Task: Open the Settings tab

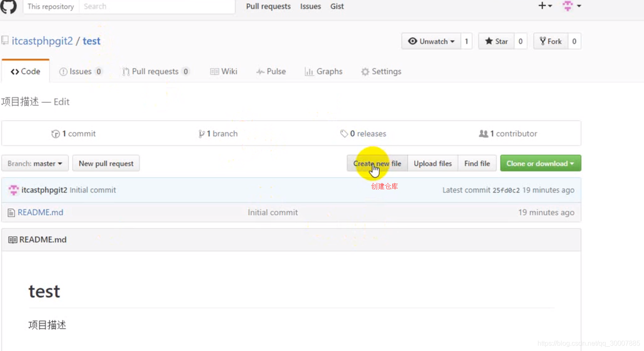Action: click(x=381, y=71)
